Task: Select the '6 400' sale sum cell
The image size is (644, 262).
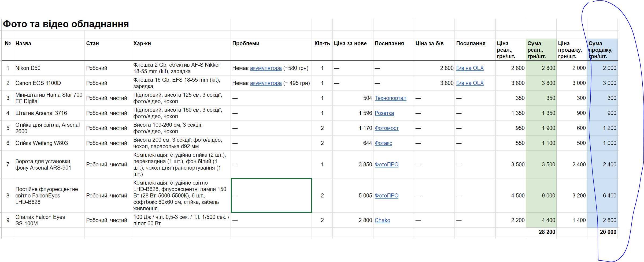Action: [x=602, y=196]
